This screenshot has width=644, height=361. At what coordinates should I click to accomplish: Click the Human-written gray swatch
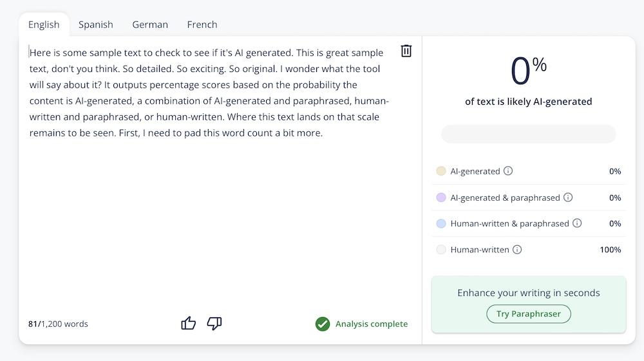coord(441,250)
